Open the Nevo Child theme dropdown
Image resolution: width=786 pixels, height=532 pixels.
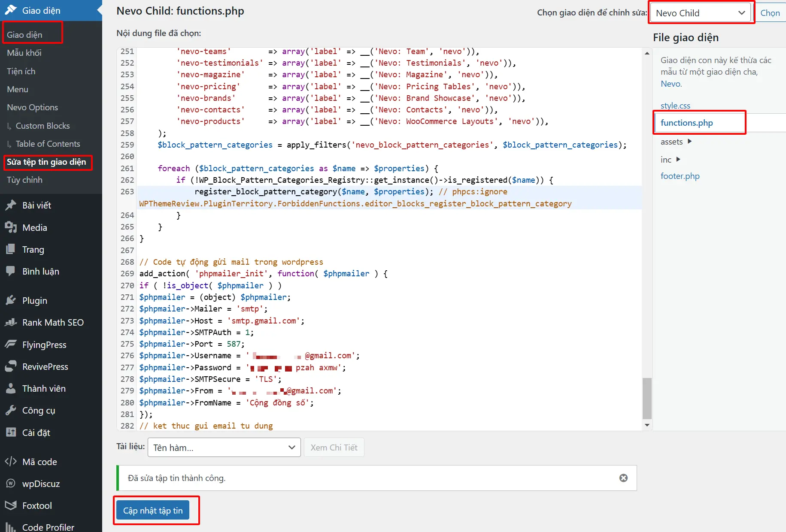coord(700,13)
